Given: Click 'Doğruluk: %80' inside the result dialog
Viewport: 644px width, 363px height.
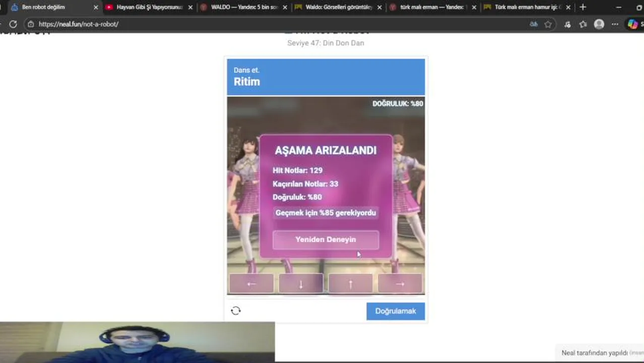Looking at the screenshot, I should (x=297, y=197).
